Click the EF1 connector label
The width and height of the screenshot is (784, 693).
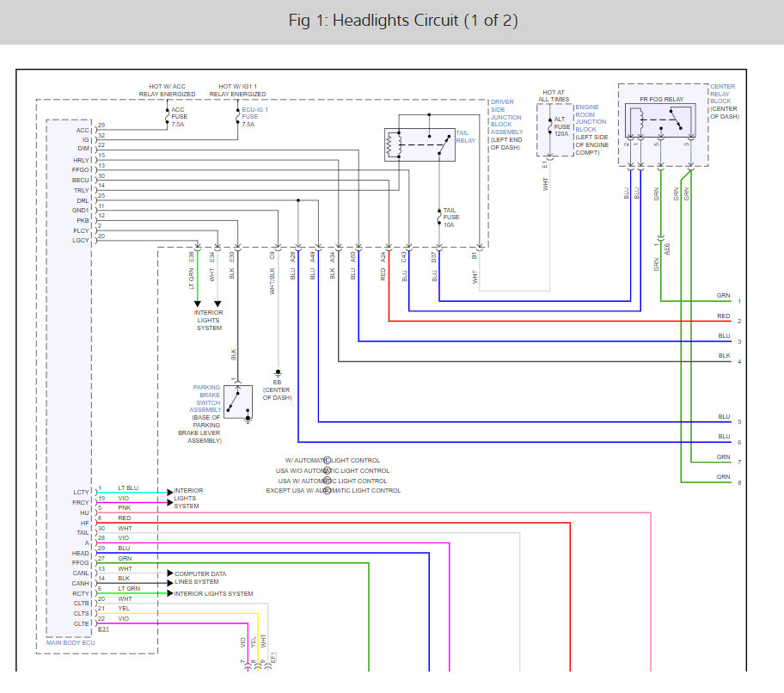pyautogui.click(x=273, y=658)
